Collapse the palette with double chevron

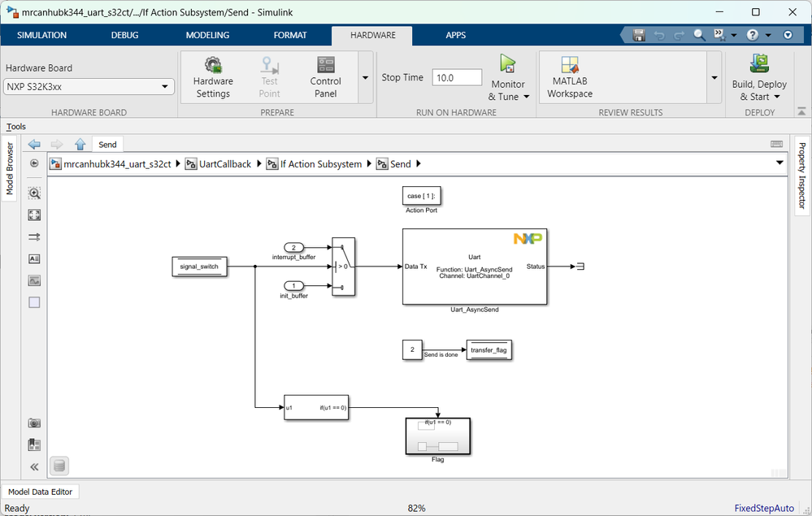pyautogui.click(x=34, y=466)
